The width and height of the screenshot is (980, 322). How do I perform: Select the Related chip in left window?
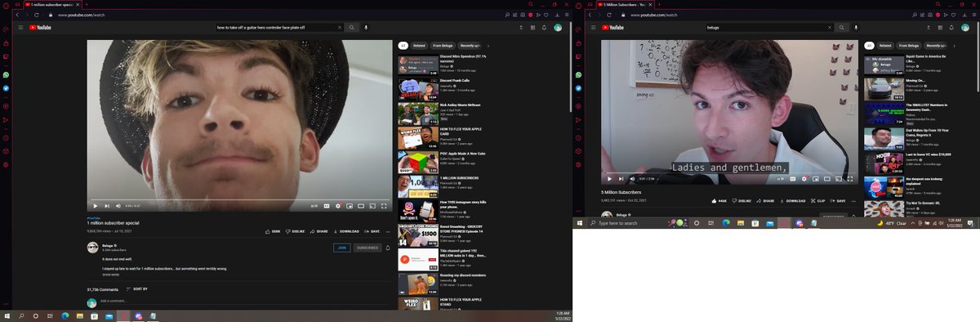tap(419, 46)
